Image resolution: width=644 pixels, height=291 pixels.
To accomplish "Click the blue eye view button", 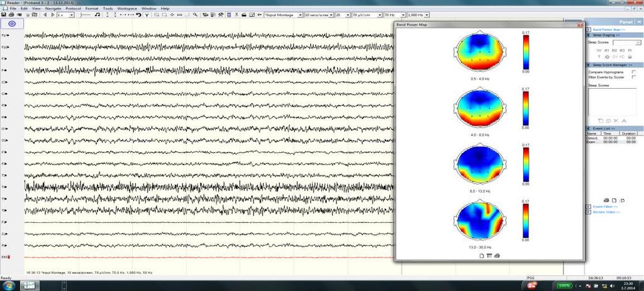I will click(x=12, y=24).
